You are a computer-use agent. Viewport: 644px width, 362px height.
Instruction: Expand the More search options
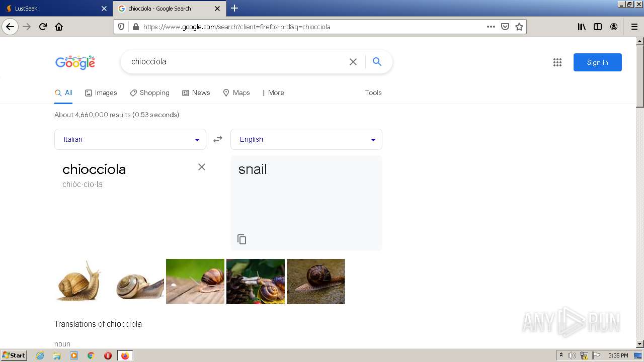point(273,93)
